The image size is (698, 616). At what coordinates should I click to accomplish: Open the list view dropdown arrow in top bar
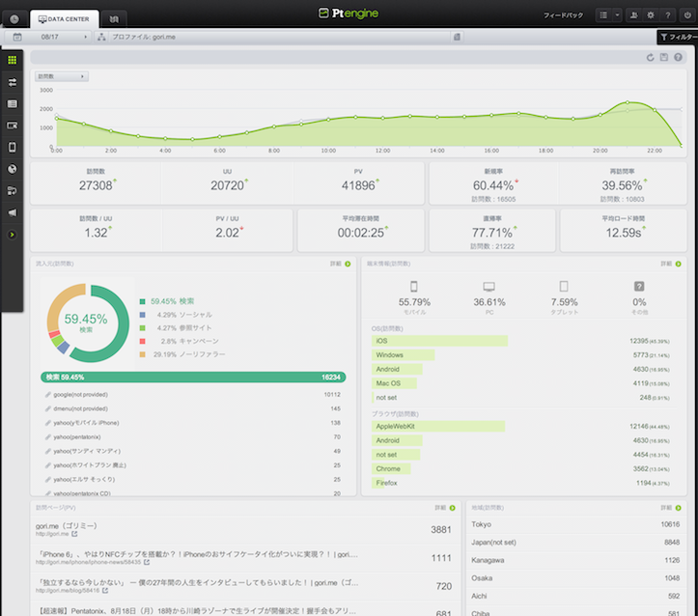pyautogui.click(x=615, y=15)
